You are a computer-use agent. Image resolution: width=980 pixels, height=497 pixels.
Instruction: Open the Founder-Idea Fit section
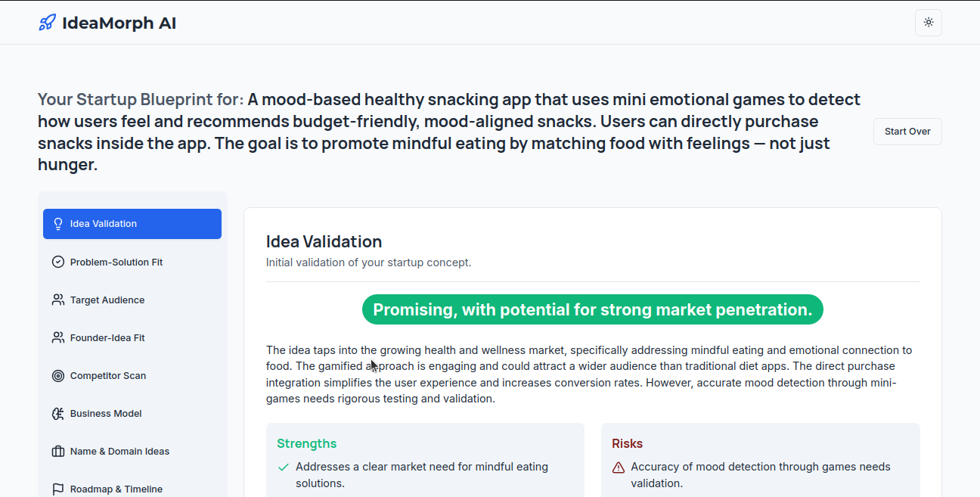click(107, 337)
